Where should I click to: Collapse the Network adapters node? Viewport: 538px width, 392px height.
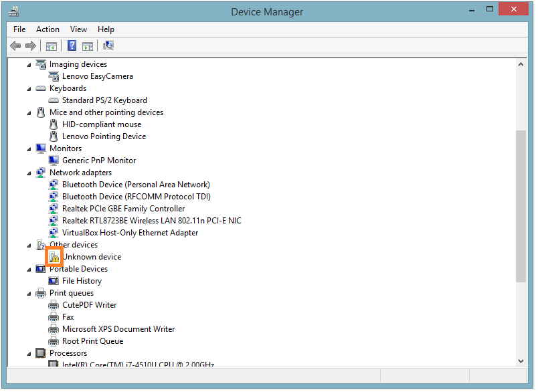(x=29, y=173)
